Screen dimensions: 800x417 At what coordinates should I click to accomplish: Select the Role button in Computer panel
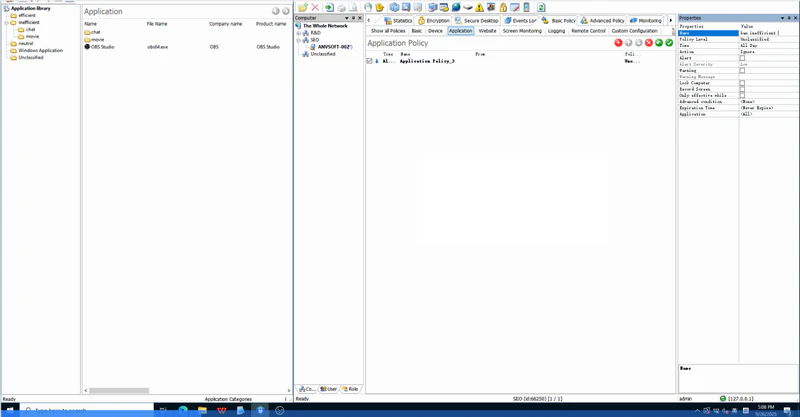[350, 389]
